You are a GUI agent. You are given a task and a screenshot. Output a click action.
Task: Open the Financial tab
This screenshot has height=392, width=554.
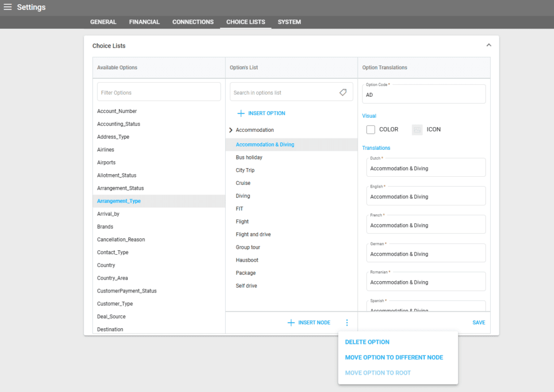pyautogui.click(x=144, y=22)
